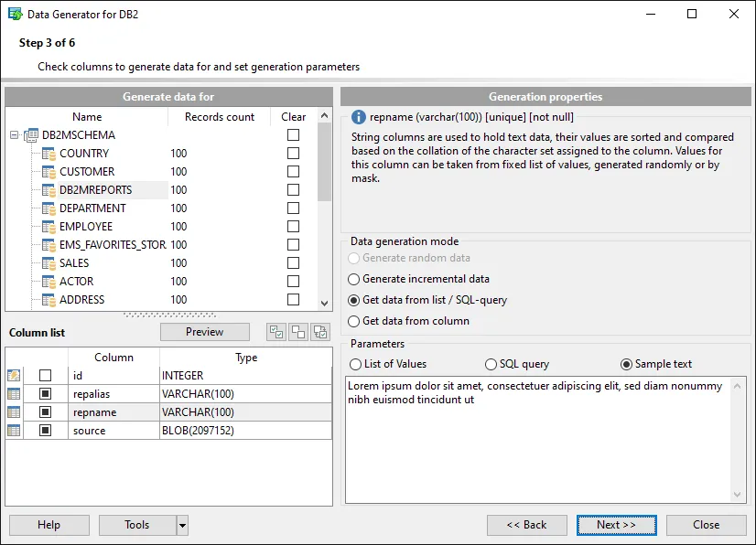Click the COUNTRY table icon
Viewport: 756px width, 545px height.
click(x=49, y=154)
